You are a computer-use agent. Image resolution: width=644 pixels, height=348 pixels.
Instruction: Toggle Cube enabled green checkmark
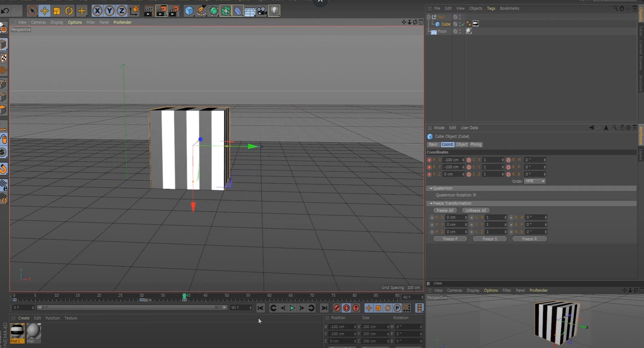click(x=463, y=24)
